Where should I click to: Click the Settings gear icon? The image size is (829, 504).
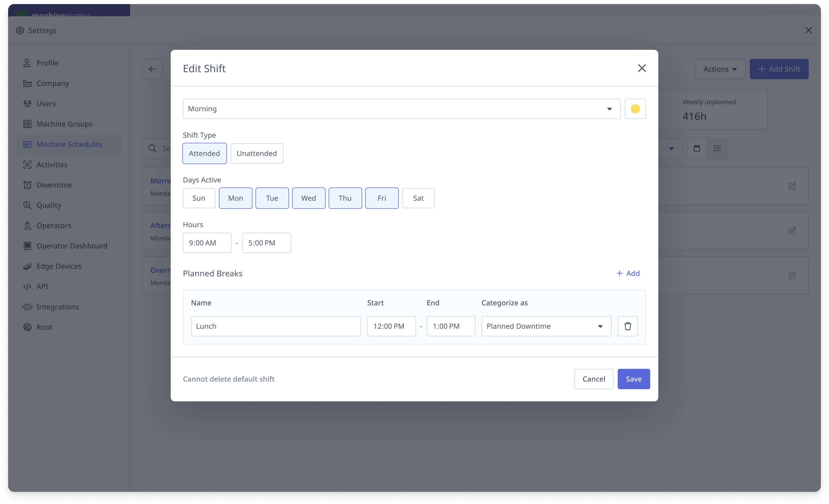click(20, 30)
